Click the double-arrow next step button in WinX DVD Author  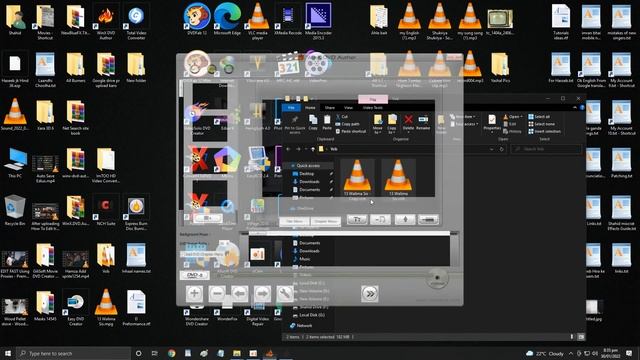click(x=370, y=293)
